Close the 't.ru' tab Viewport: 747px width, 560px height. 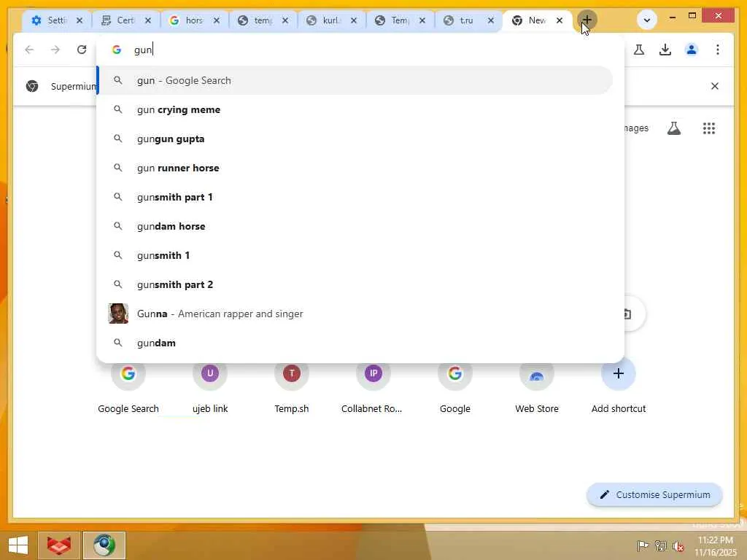tap(491, 20)
